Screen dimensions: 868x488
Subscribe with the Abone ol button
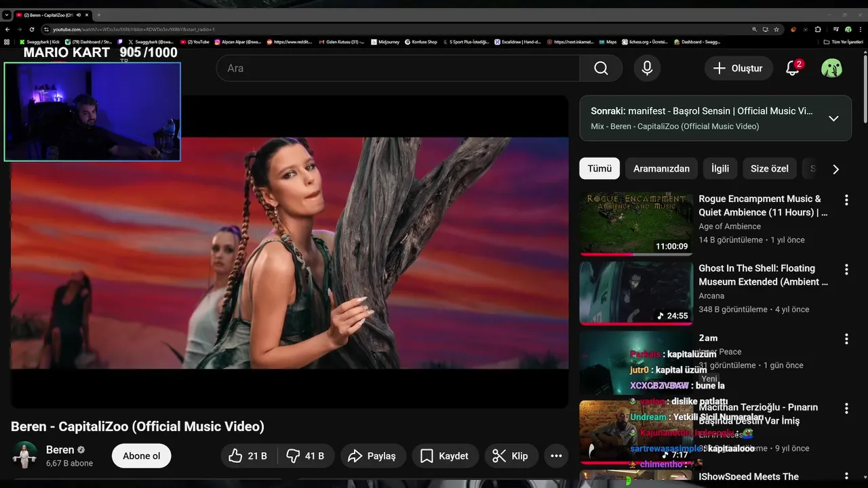click(x=141, y=456)
